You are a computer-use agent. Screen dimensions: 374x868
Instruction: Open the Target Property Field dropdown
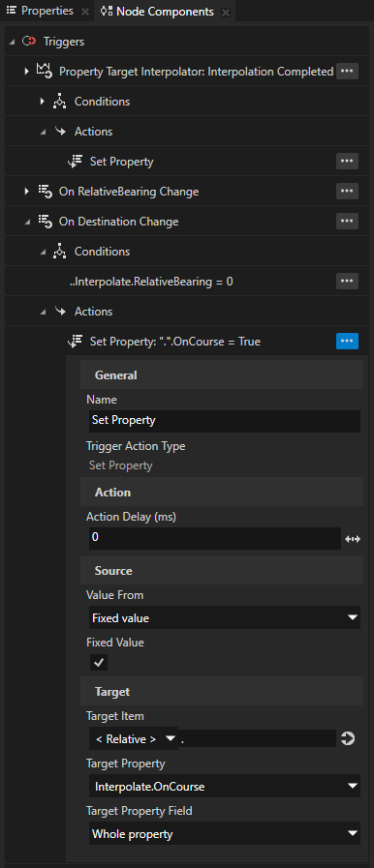pos(225,833)
